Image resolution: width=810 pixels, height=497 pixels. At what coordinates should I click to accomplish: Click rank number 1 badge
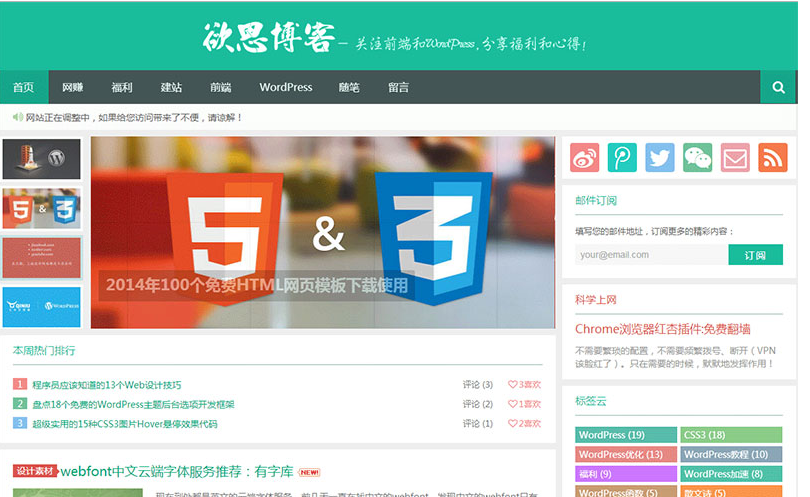click(x=20, y=384)
